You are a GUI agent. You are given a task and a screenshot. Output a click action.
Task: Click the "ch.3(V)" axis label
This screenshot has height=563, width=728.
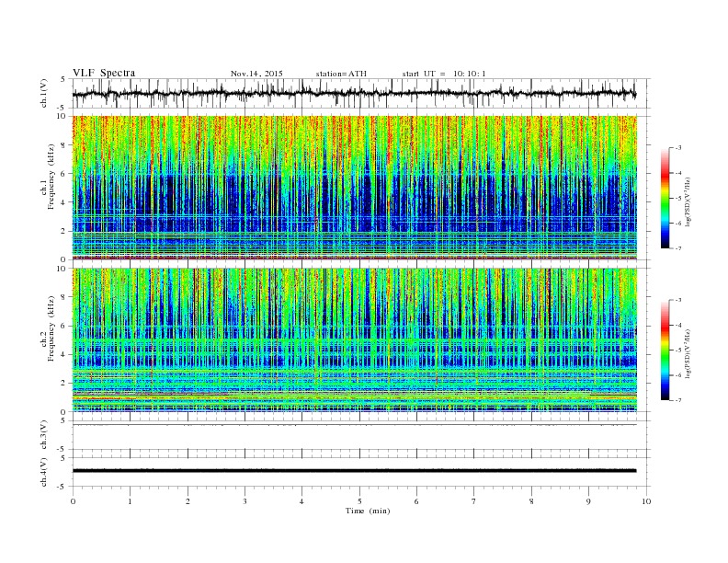pyautogui.click(x=44, y=435)
